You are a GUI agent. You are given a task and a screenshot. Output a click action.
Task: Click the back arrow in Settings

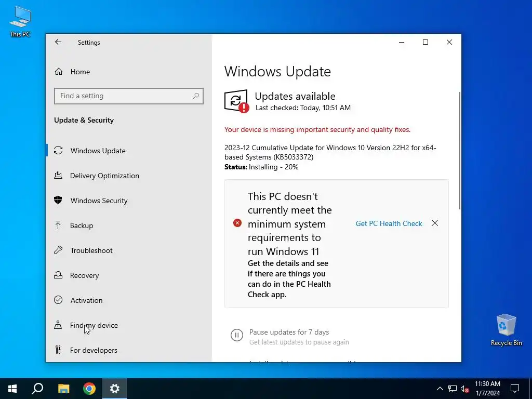pos(58,42)
